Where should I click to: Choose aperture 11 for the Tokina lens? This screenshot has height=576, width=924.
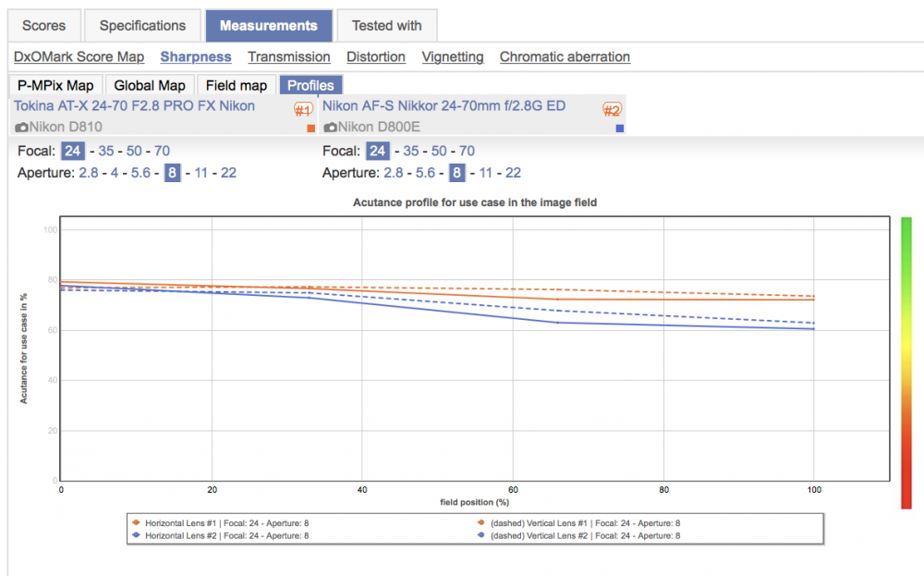[201, 173]
